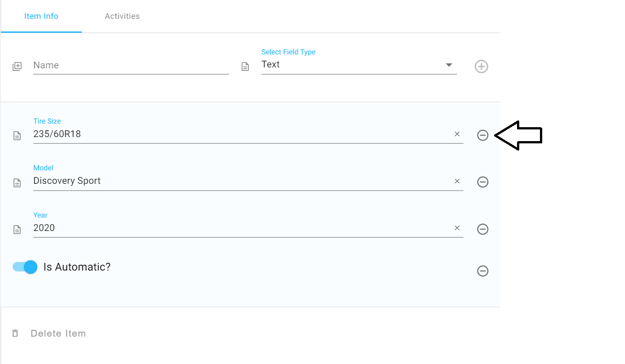Image resolution: width=625 pixels, height=364 pixels.
Task: Remove the Model field
Action: [x=483, y=182]
